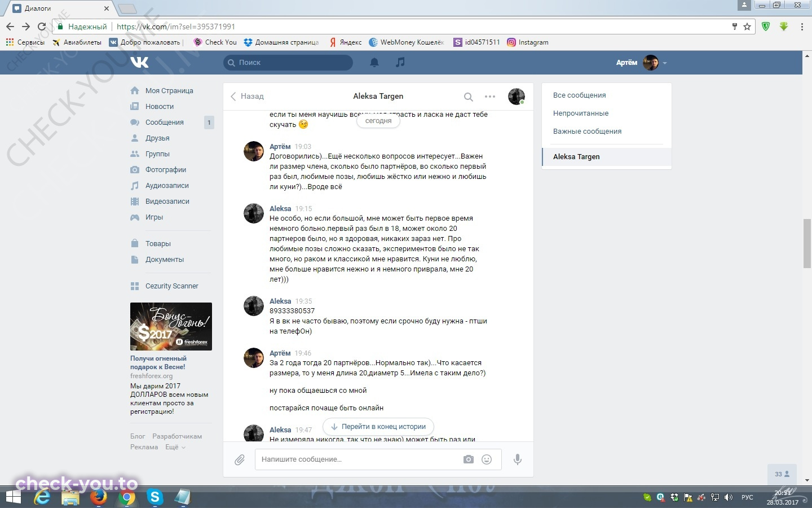The width and height of the screenshot is (812, 508).
Task: Record a voice message with microphone
Action: (517, 459)
